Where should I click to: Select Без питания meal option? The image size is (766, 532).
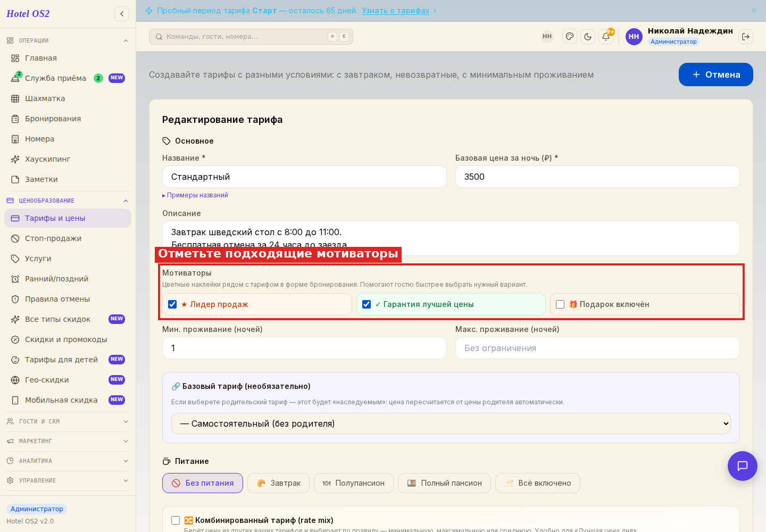(x=203, y=483)
